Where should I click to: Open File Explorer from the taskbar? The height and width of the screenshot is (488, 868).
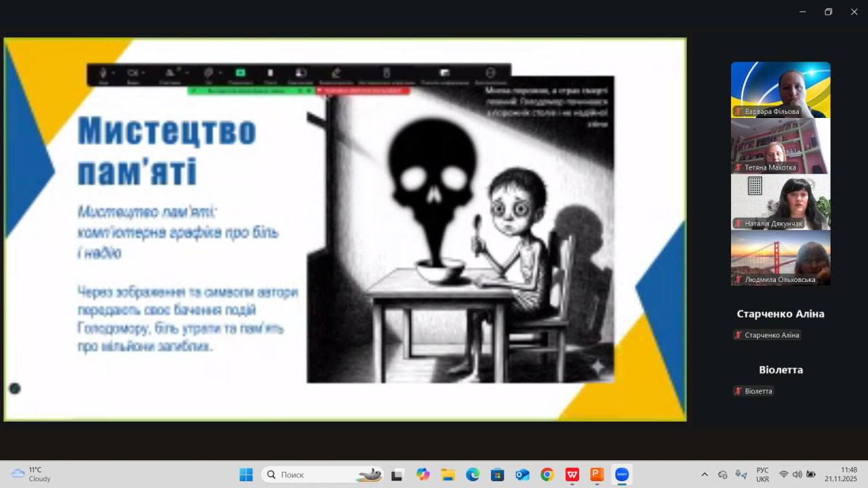click(448, 474)
